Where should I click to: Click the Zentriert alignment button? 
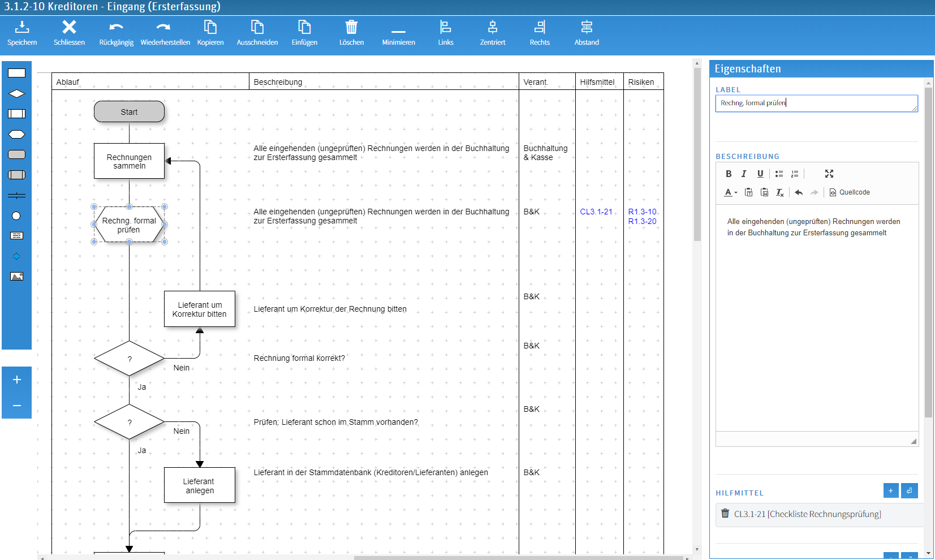492,32
